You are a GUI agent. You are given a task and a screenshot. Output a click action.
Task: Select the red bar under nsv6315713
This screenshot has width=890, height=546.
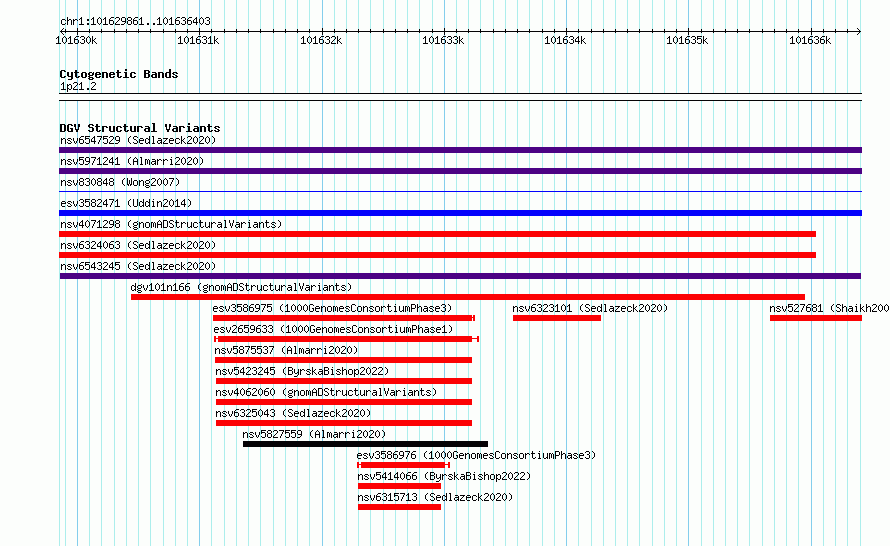coord(400,507)
